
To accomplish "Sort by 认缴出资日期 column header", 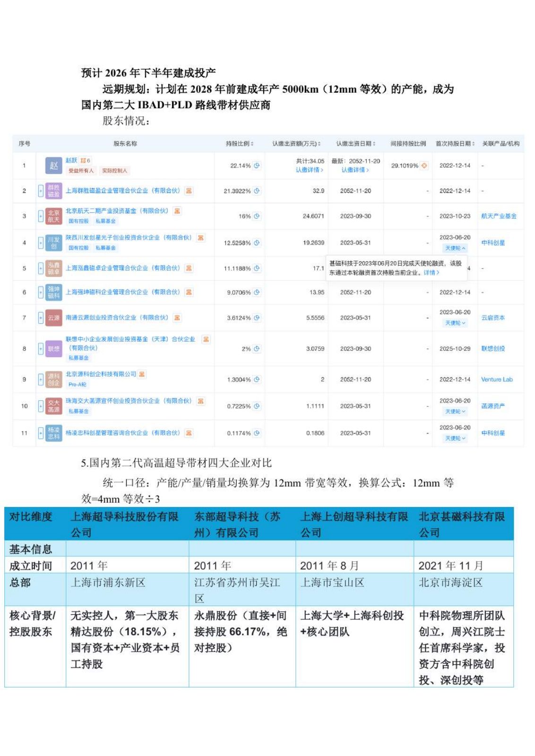I will (356, 144).
